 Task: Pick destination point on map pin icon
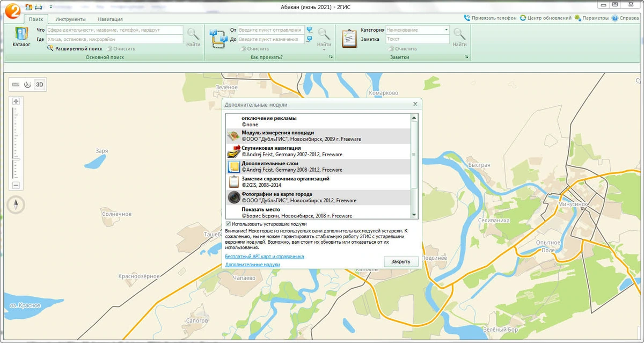[x=309, y=39]
